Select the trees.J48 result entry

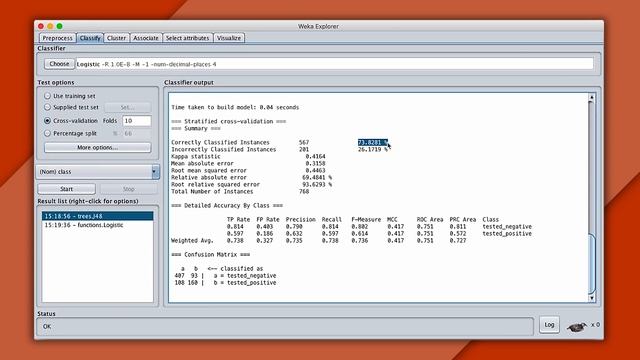98,216
